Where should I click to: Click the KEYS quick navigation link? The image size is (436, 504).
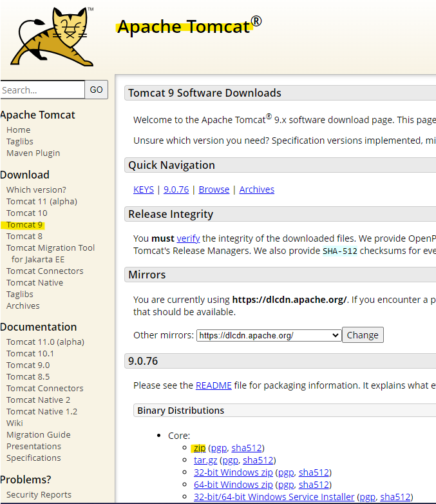point(144,189)
